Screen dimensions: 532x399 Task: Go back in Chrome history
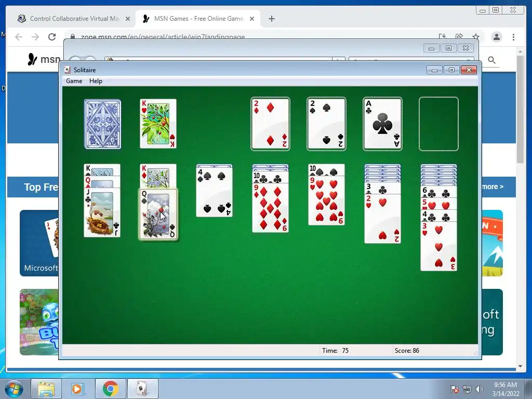tap(19, 37)
